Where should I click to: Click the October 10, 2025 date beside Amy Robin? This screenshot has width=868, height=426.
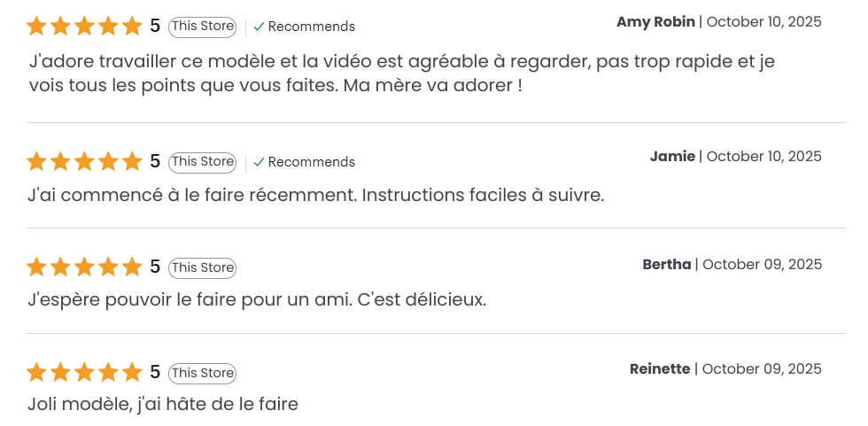763,22
